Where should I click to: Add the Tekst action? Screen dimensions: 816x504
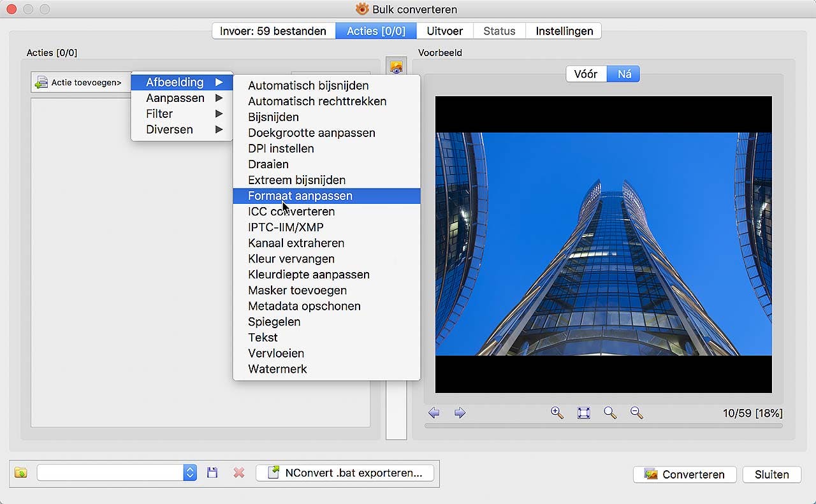[326, 337]
